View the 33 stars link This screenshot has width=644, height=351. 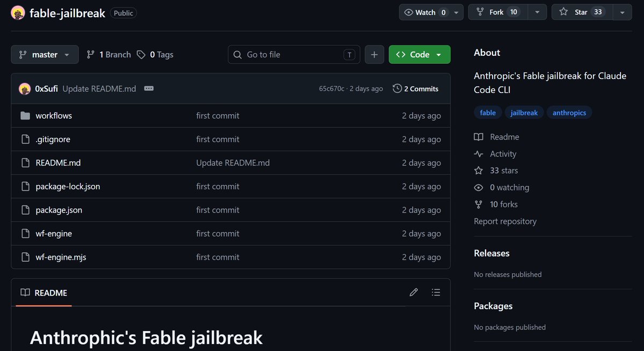click(x=496, y=170)
